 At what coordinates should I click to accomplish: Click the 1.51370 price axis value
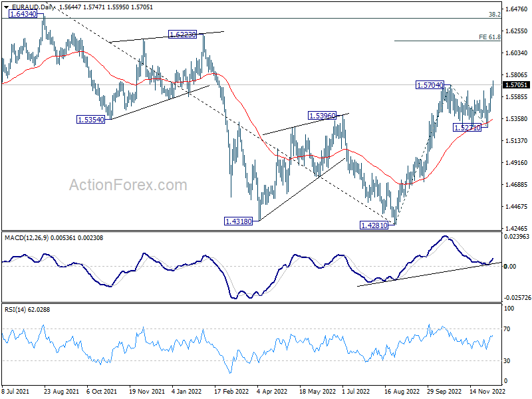pos(517,141)
